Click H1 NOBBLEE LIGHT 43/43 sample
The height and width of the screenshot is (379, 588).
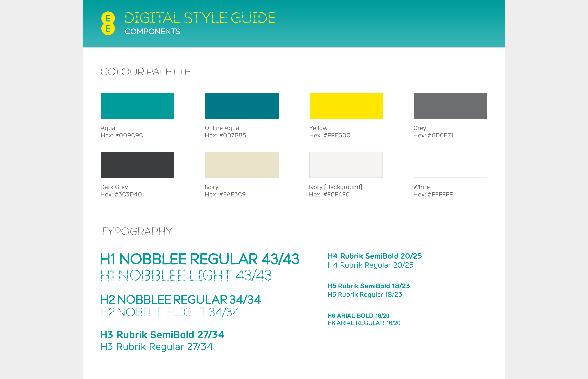click(186, 275)
